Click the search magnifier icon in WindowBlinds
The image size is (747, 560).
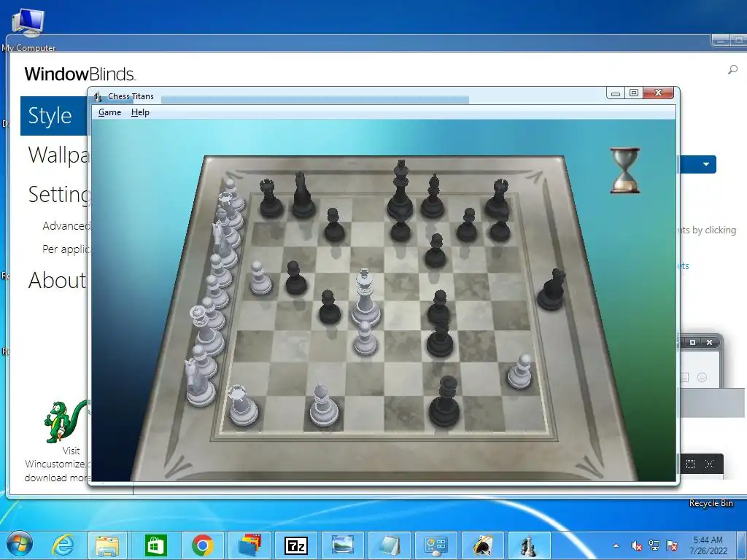click(x=732, y=70)
